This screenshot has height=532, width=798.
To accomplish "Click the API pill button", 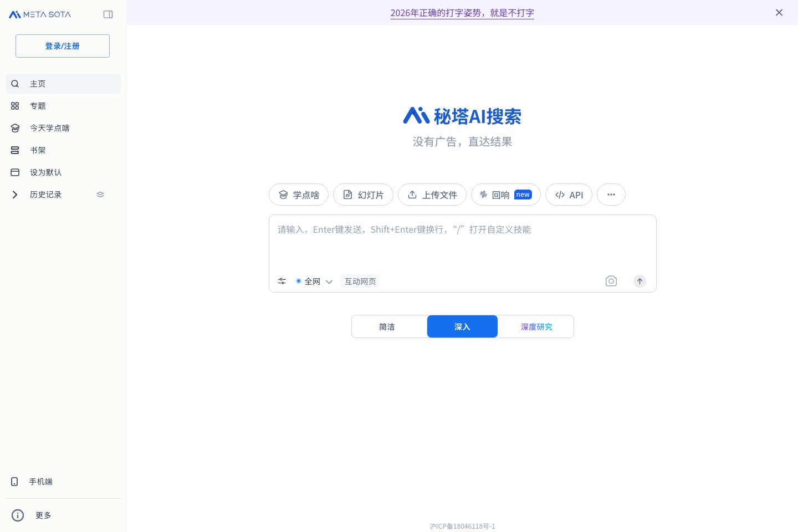I will pyautogui.click(x=569, y=195).
